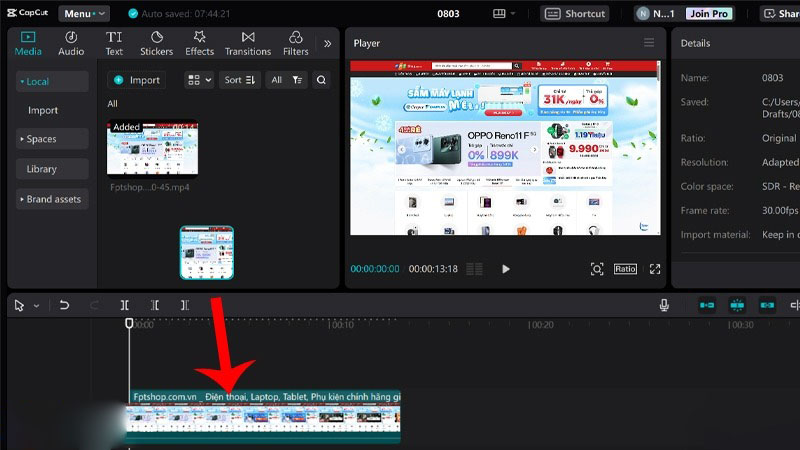Click the record voiceover microphone
The image size is (800, 450).
pos(664,305)
